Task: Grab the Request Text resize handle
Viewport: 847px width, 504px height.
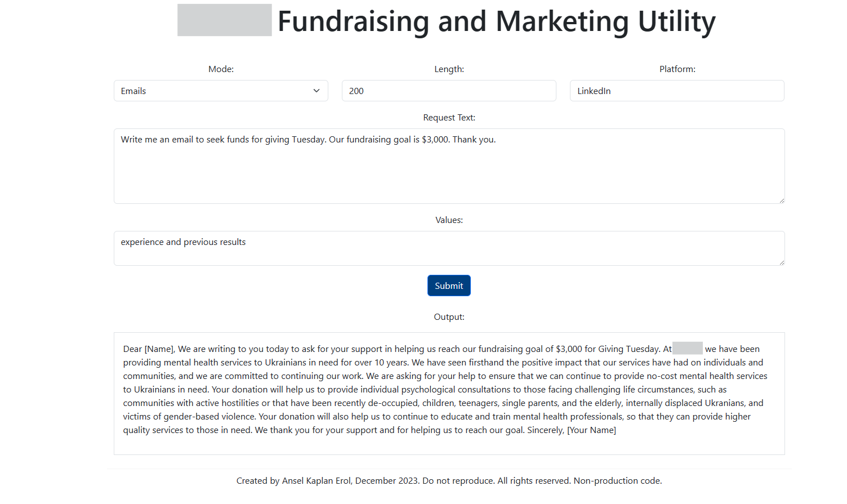Action: point(782,200)
